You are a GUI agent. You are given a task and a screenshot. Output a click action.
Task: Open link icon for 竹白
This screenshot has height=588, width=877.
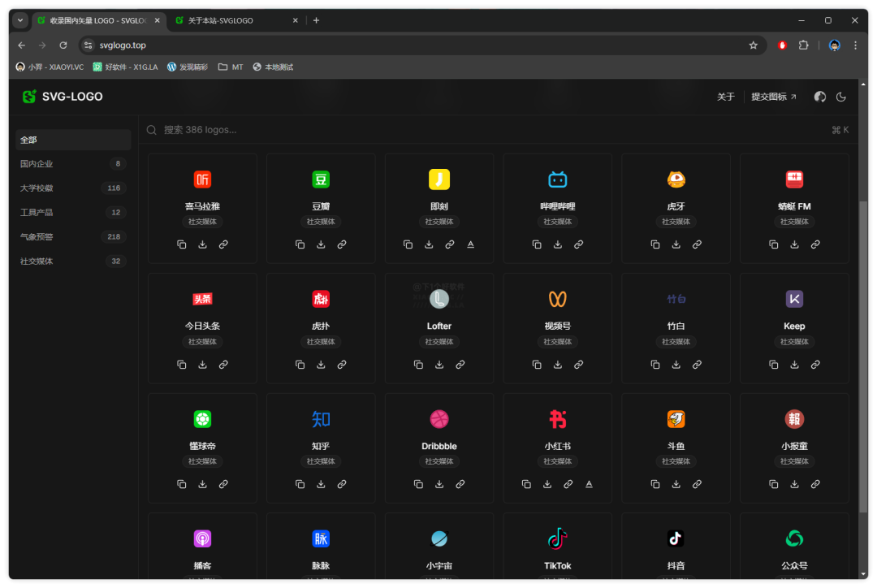pos(697,365)
